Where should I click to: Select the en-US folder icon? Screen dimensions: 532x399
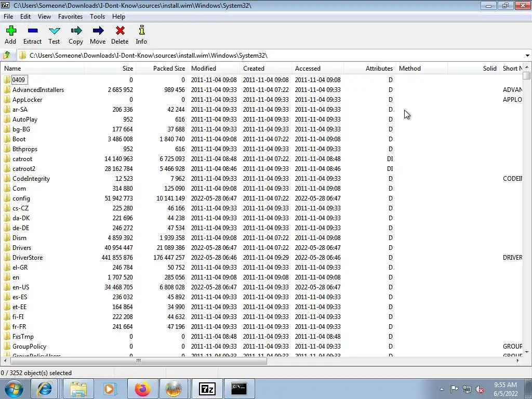7,287
